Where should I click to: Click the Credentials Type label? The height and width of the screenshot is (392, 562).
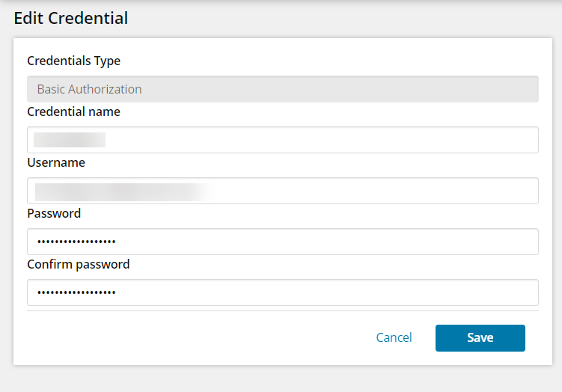click(73, 61)
